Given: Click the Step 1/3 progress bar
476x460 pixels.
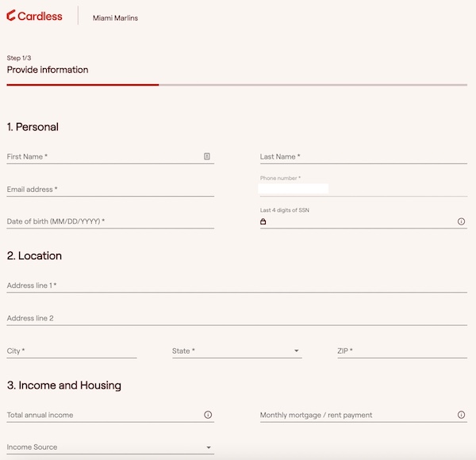Looking at the screenshot, I should pos(236,85).
